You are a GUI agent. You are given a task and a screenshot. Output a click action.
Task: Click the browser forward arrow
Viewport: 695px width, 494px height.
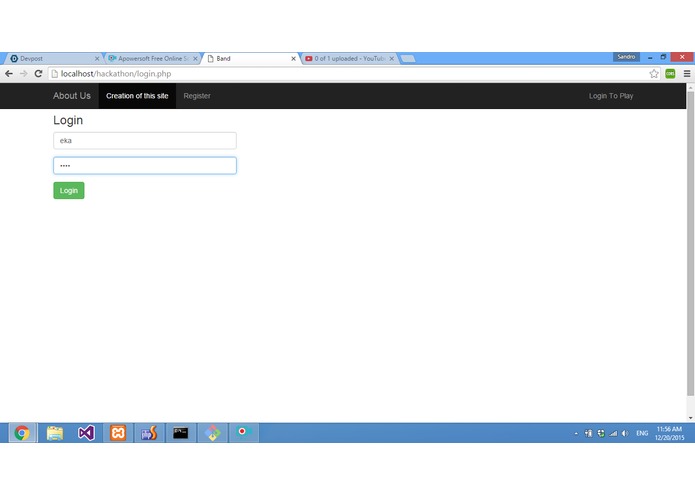coord(23,74)
